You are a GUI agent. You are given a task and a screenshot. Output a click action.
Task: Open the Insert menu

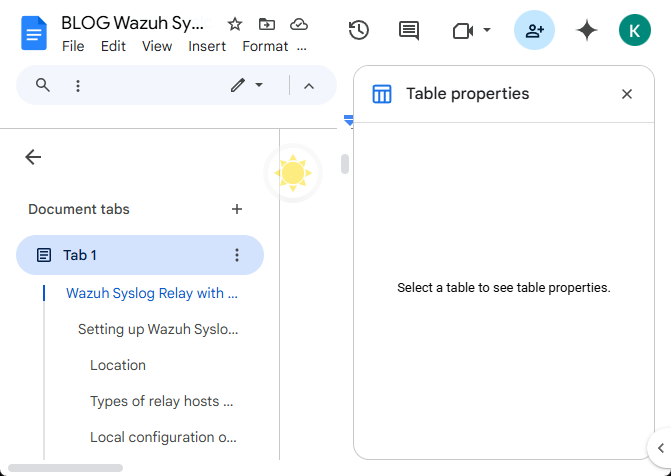[x=207, y=46]
